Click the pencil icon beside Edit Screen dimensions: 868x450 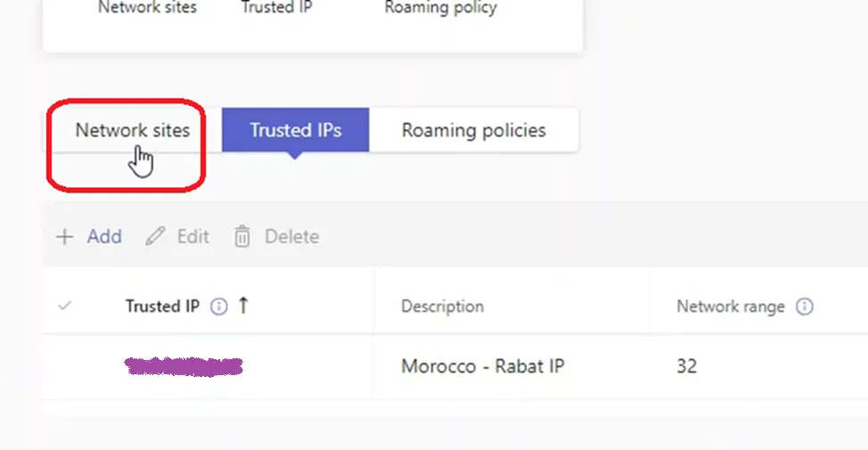(x=156, y=237)
